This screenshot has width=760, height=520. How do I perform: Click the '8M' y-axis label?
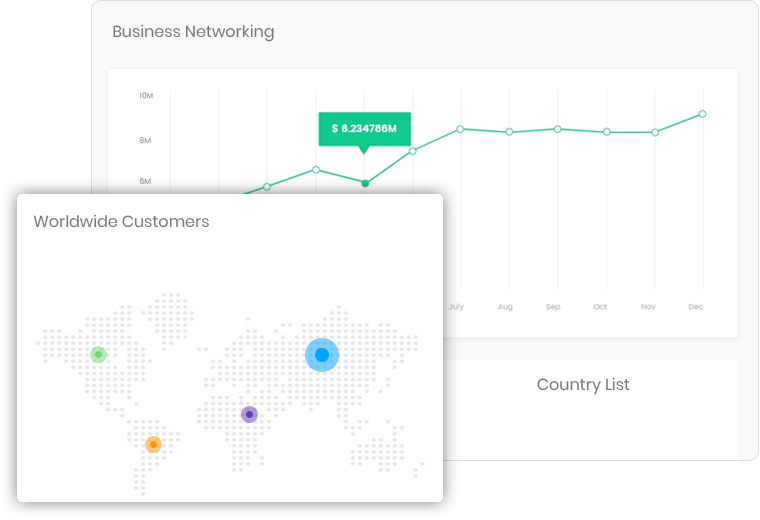click(145, 141)
